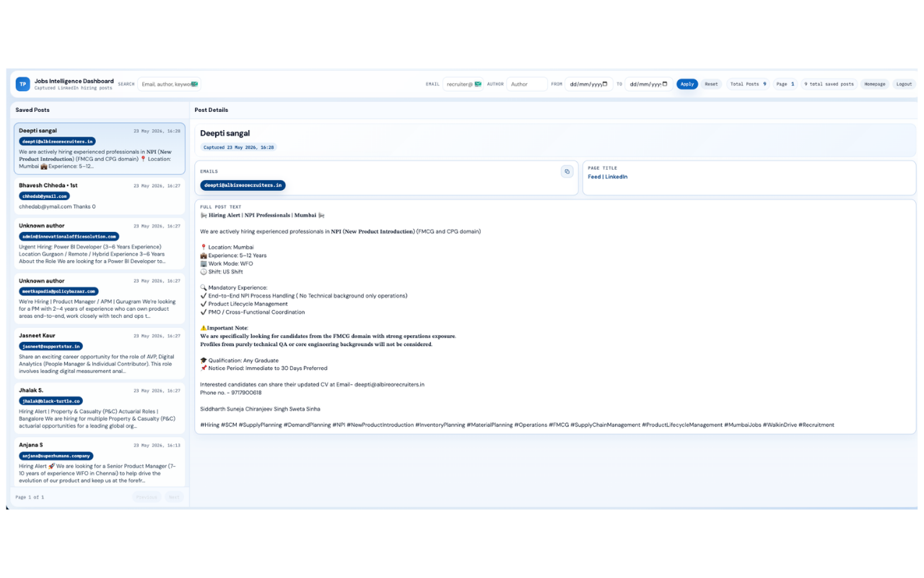This screenshot has width=924, height=578.
Task: Click the Captured 23 May 2026 badge
Action: [x=238, y=147]
